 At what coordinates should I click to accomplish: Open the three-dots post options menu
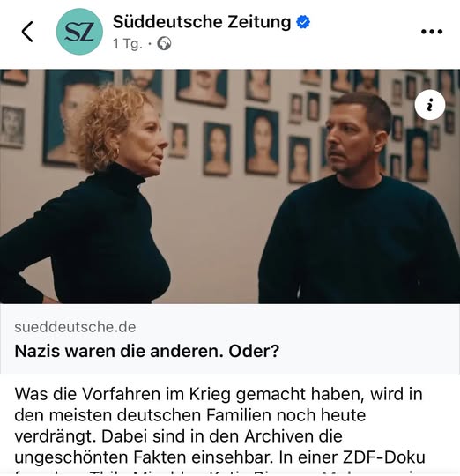click(x=432, y=32)
